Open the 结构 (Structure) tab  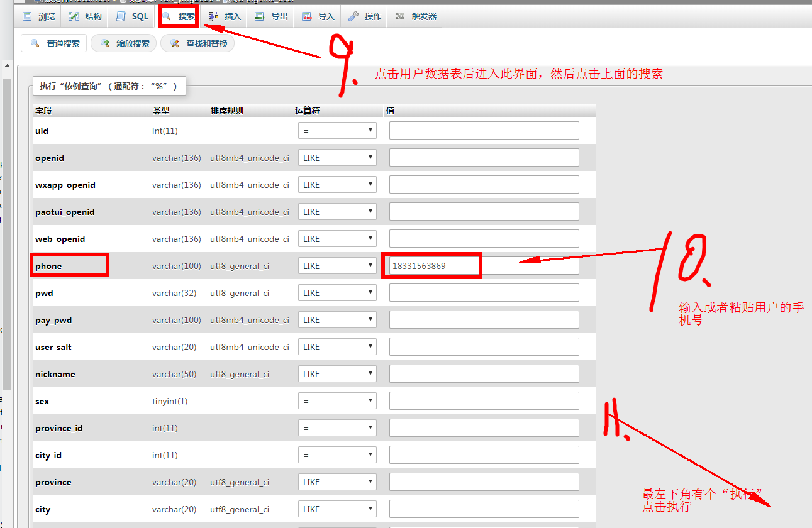(85, 16)
